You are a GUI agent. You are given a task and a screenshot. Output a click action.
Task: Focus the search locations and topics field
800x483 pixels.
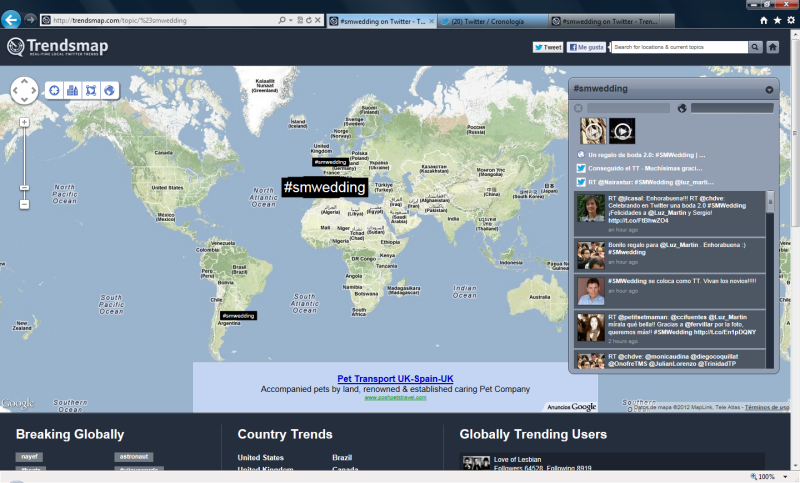[x=680, y=47]
